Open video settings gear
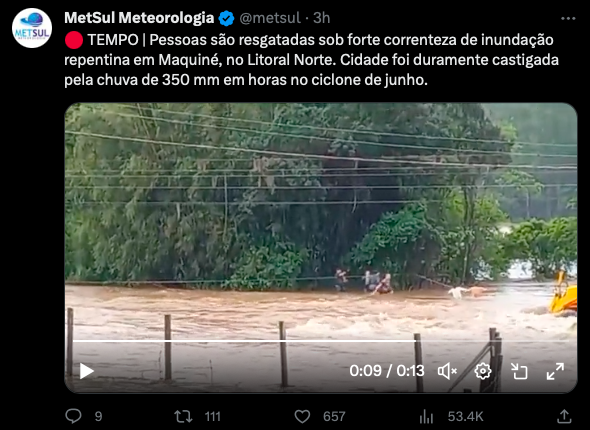The image size is (590, 430). [x=483, y=371]
